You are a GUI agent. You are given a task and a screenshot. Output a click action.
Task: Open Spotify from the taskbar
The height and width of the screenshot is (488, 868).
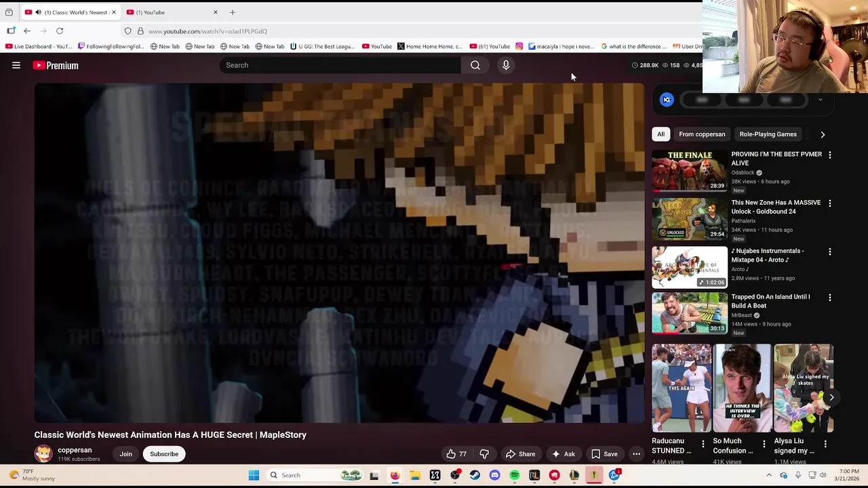tap(515, 475)
